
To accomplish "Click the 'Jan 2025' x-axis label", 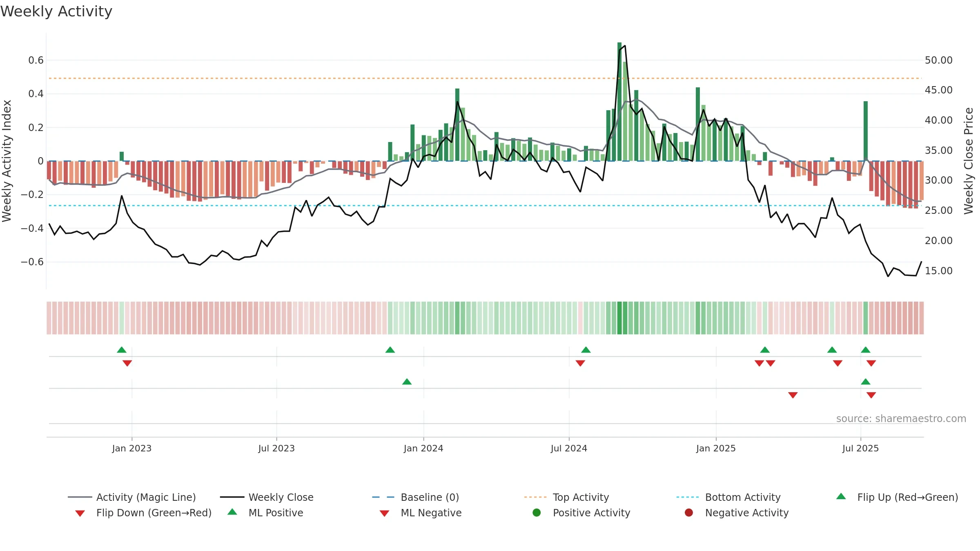I will pos(716,448).
